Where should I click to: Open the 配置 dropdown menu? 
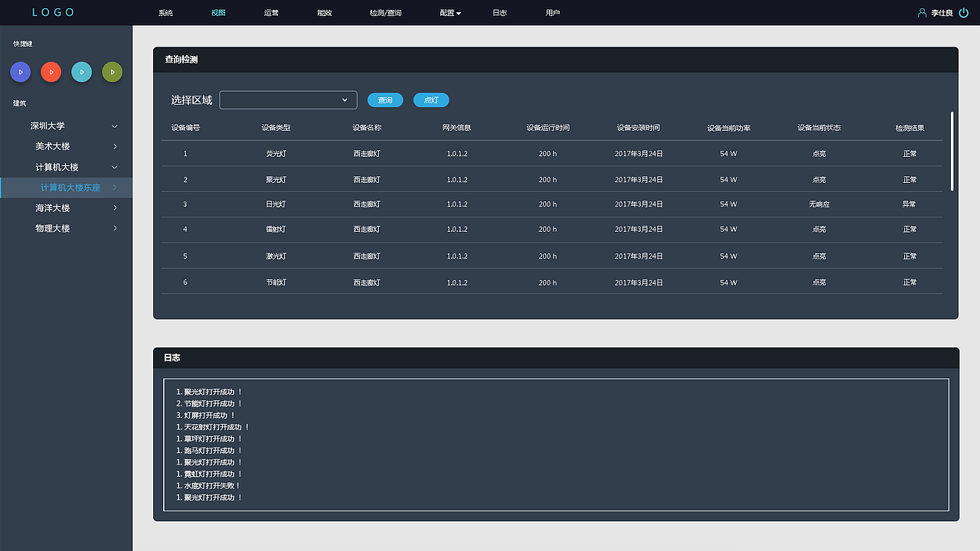click(450, 13)
